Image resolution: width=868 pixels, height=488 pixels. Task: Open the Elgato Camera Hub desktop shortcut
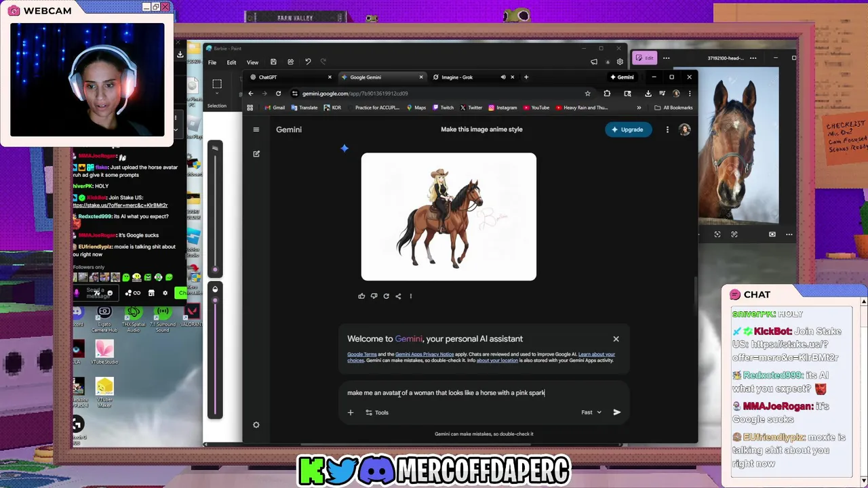coord(104,318)
